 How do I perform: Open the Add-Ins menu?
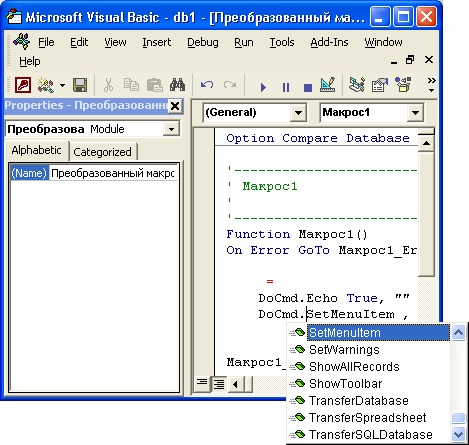[329, 42]
